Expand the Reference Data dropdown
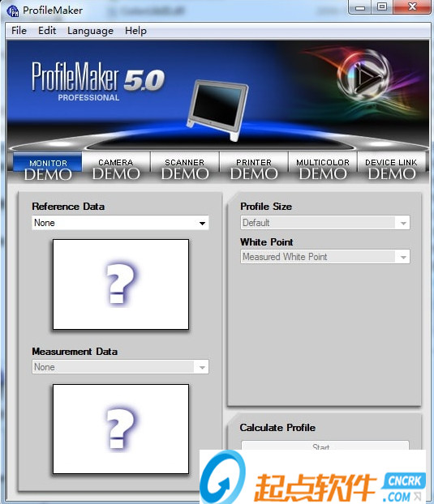The image size is (434, 504). click(120, 223)
